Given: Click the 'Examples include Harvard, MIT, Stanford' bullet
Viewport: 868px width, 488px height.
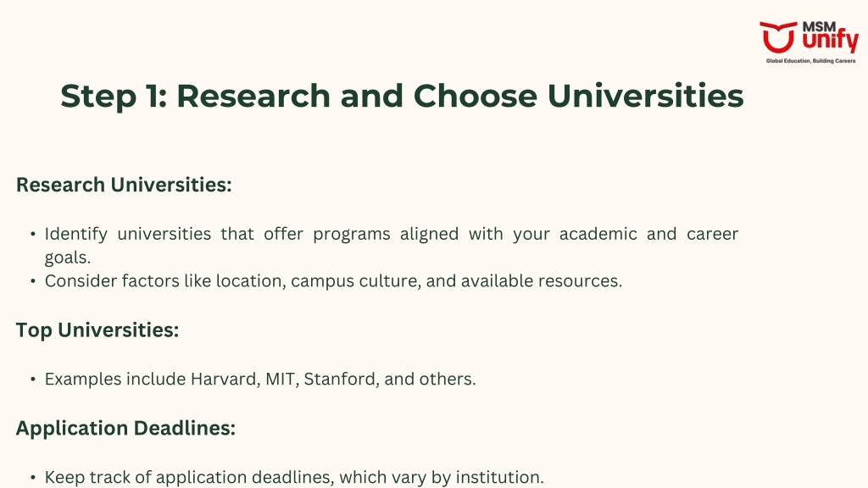Looking at the screenshot, I should (260, 379).
